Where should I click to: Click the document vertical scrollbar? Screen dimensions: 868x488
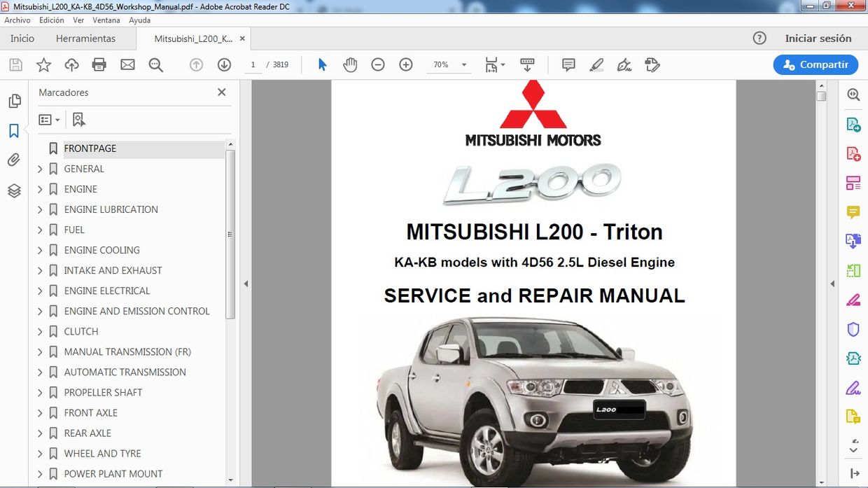[x=821, y=97]
